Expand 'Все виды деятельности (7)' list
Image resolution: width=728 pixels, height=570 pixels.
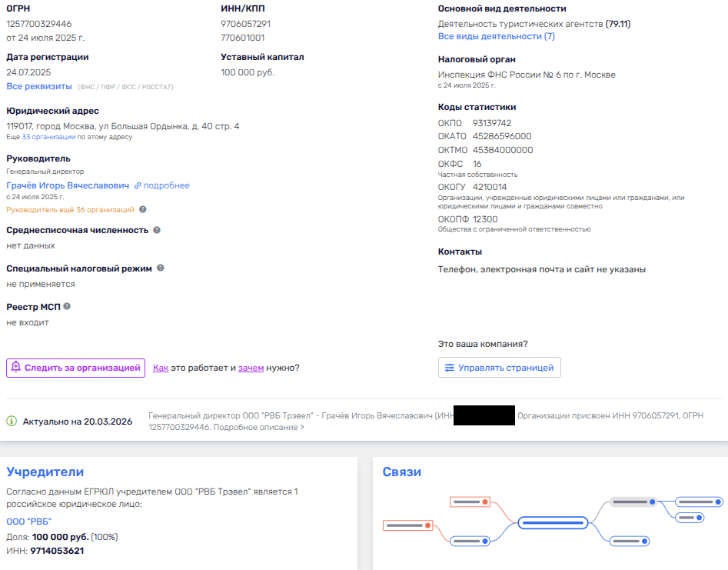(496, 36)
